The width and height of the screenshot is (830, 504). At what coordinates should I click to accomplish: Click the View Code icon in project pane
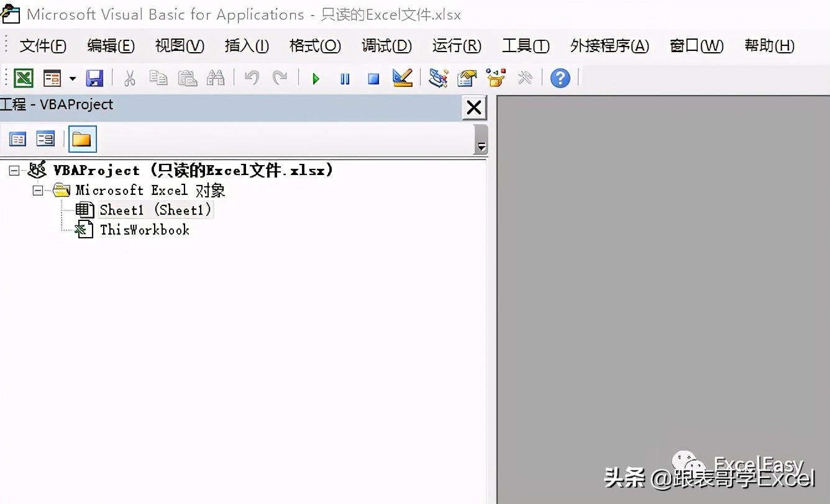17,139
